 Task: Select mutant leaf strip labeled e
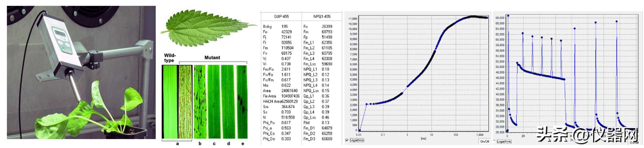click(242, 102)
